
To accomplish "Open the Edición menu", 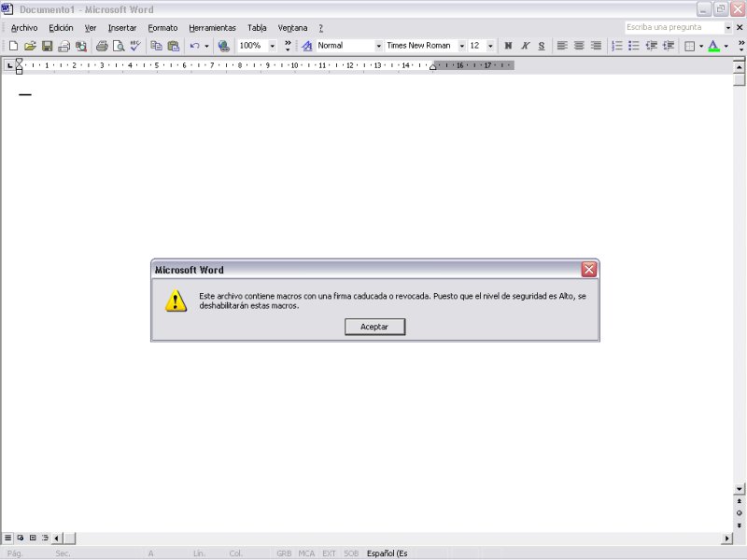I will click(x=61, y=28).
